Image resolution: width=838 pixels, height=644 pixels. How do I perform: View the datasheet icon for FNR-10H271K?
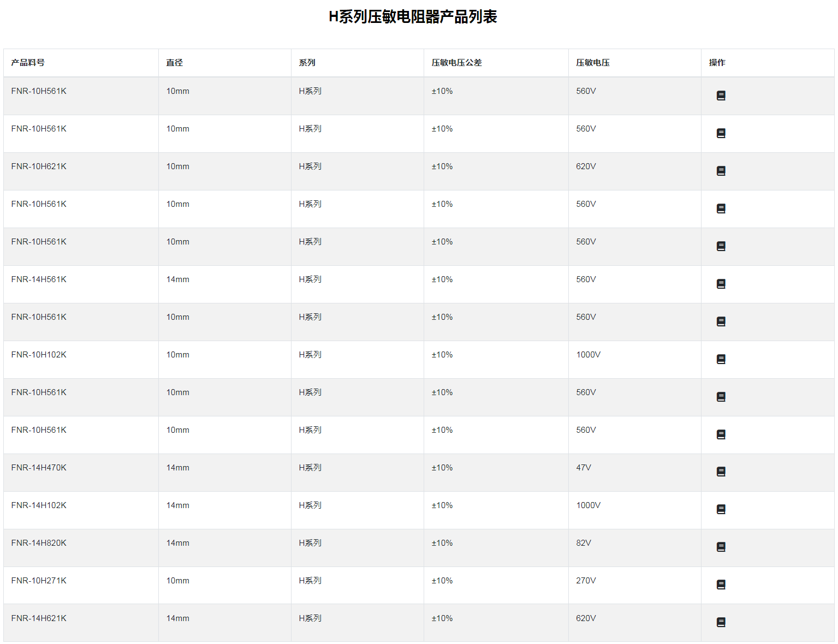[x=721, y=585]
